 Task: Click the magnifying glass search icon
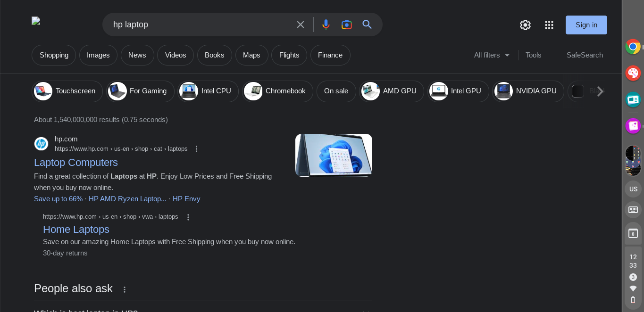(x=368, y=25)
